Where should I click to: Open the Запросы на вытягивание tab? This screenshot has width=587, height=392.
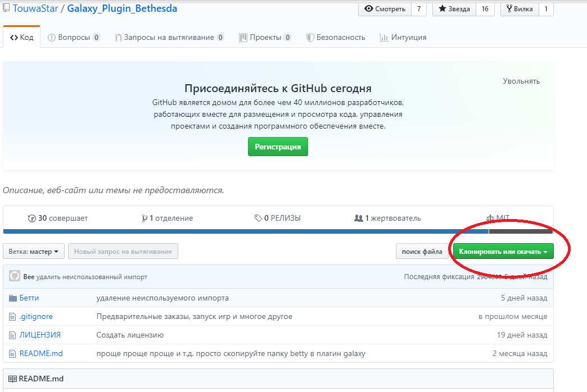point(169,38)
